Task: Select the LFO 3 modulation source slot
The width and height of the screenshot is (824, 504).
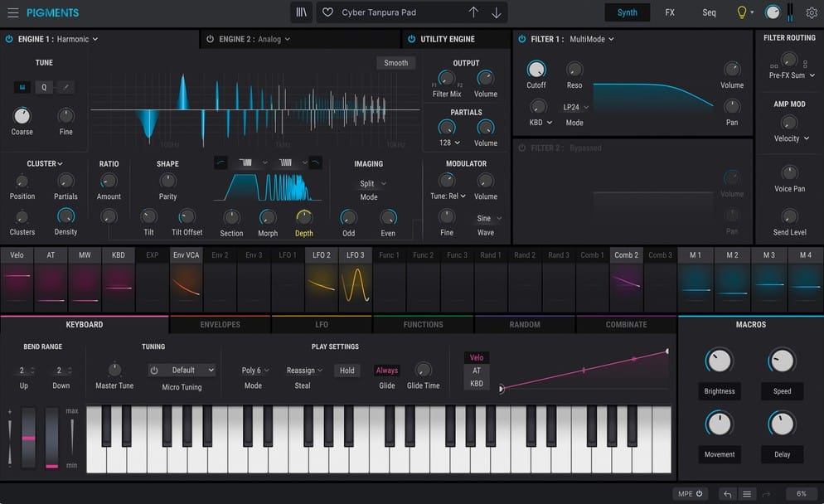Action: 356,280
